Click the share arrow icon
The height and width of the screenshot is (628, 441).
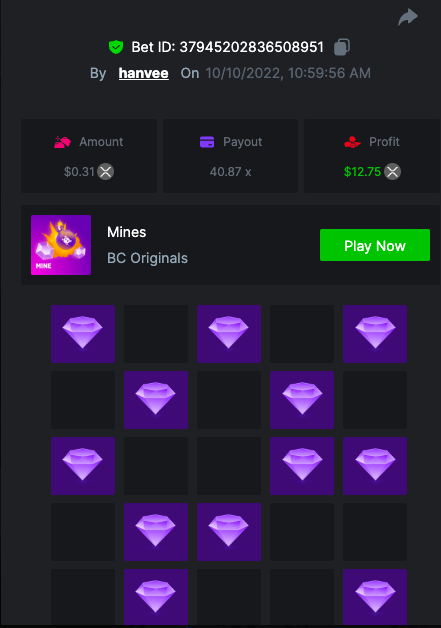tap(408, 17)
